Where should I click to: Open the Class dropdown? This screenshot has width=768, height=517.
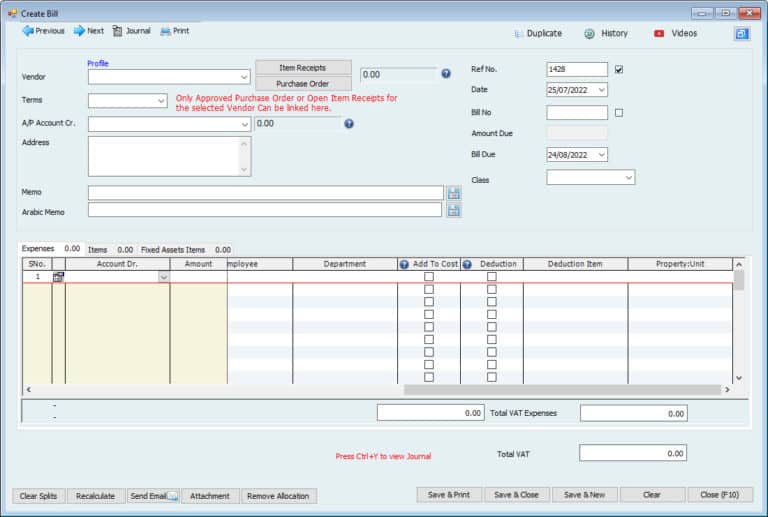[x=628, y=177]
